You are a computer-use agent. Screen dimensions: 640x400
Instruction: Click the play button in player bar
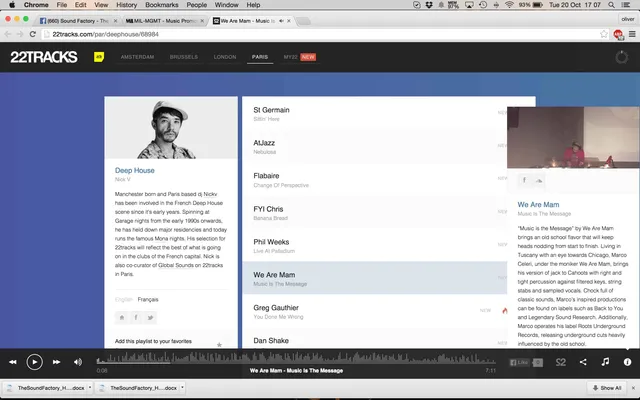(x=35, y=362)
